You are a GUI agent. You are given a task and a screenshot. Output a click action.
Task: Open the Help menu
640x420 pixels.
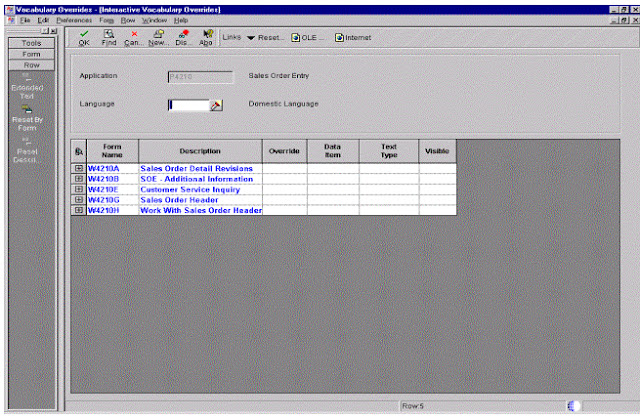(x=181, y=20)
